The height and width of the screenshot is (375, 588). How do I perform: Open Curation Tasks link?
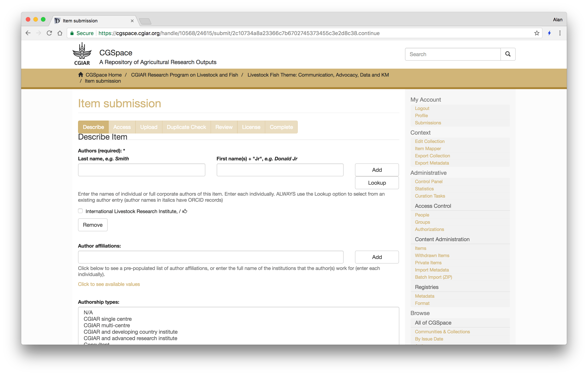pos(430,196)
